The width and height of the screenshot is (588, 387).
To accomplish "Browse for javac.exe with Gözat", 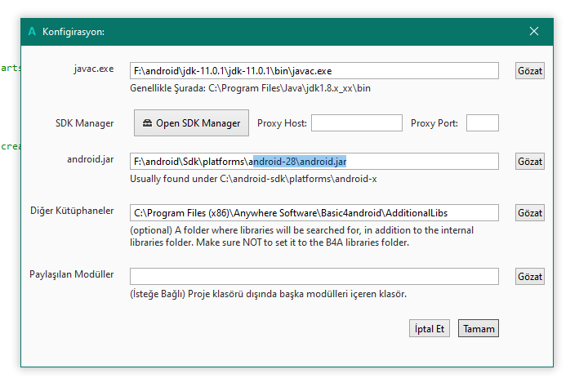I will (x=530, y=71).
